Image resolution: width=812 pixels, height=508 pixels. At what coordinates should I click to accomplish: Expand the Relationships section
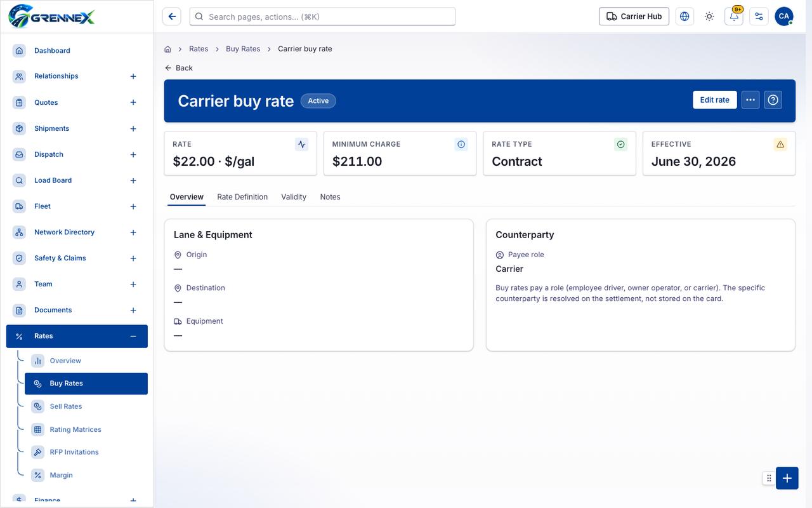click(x=133, y=76)
